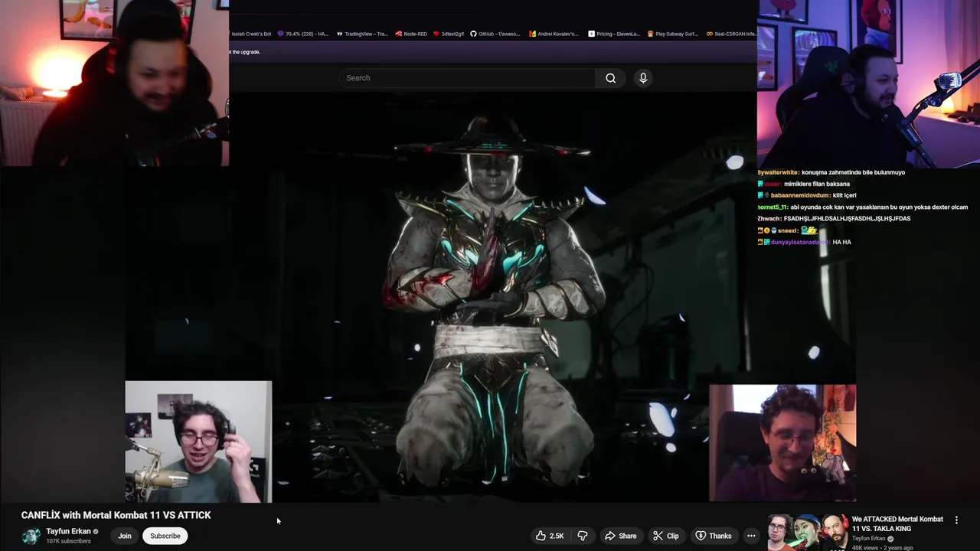Image resolution: width=980 pixels, height=551 pixels.
Task: Create a Clip with the scissors button
Action: point(665,536)
